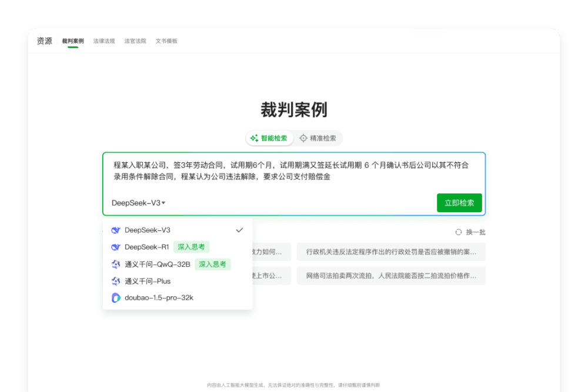Click the doubao logo icon

[116, 297]
